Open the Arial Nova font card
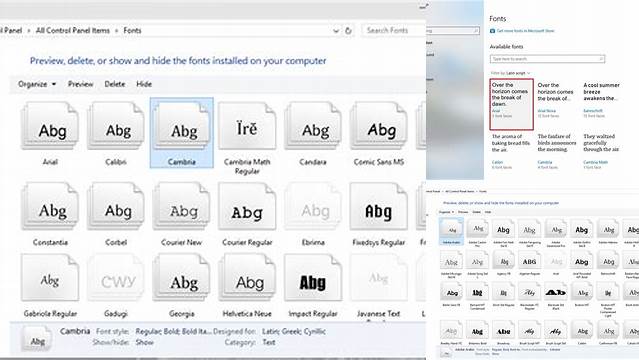The height and width of the screenshot is (360, 639). [555, 101]
